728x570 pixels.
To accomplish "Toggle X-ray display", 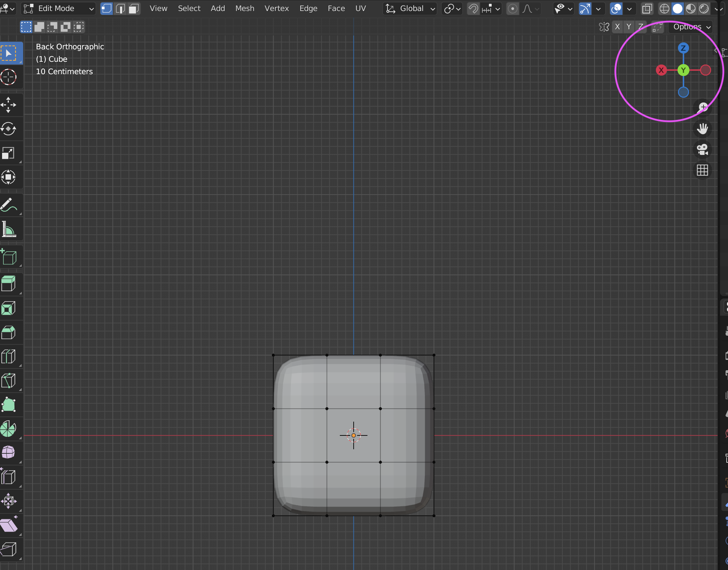I will pos(647,9).
